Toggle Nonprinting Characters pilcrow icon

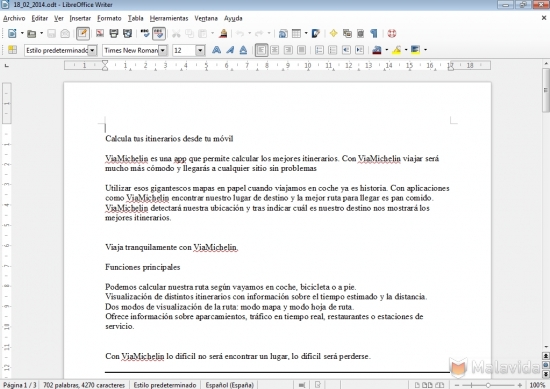click(x=374, y=33)
